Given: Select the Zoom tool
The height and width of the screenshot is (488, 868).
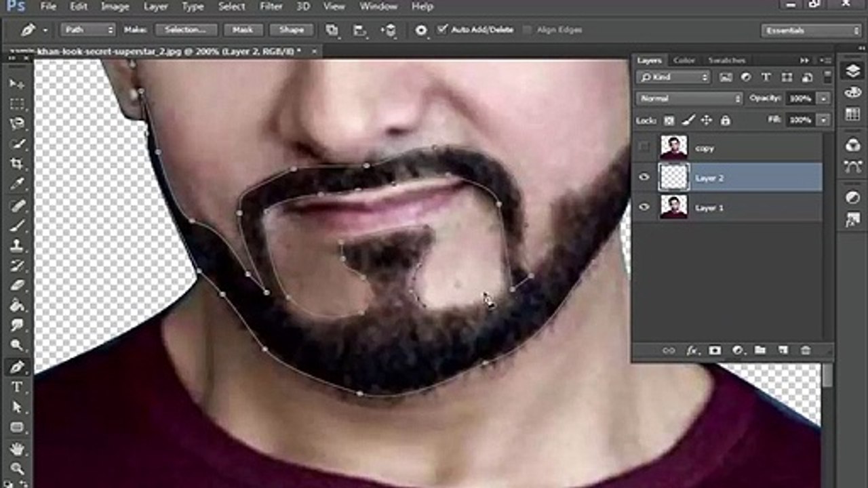Looking at the screenshot, I should (17, 468).
